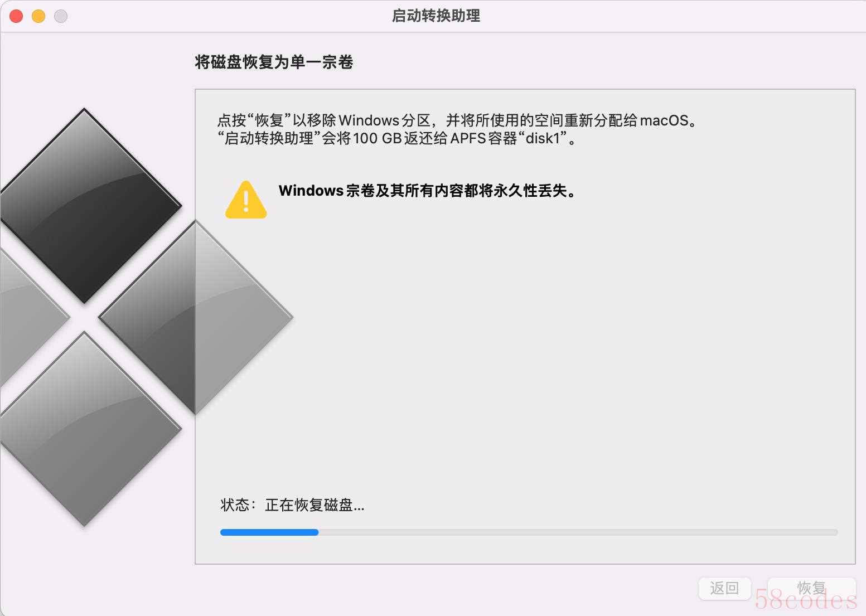Click the status text 正在恢复磁盘

315,505
